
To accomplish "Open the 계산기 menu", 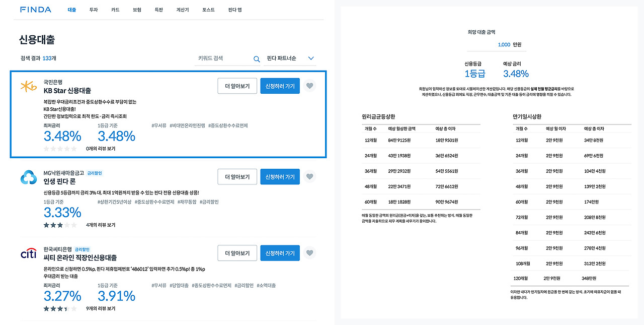I will (x=183, y=10).
